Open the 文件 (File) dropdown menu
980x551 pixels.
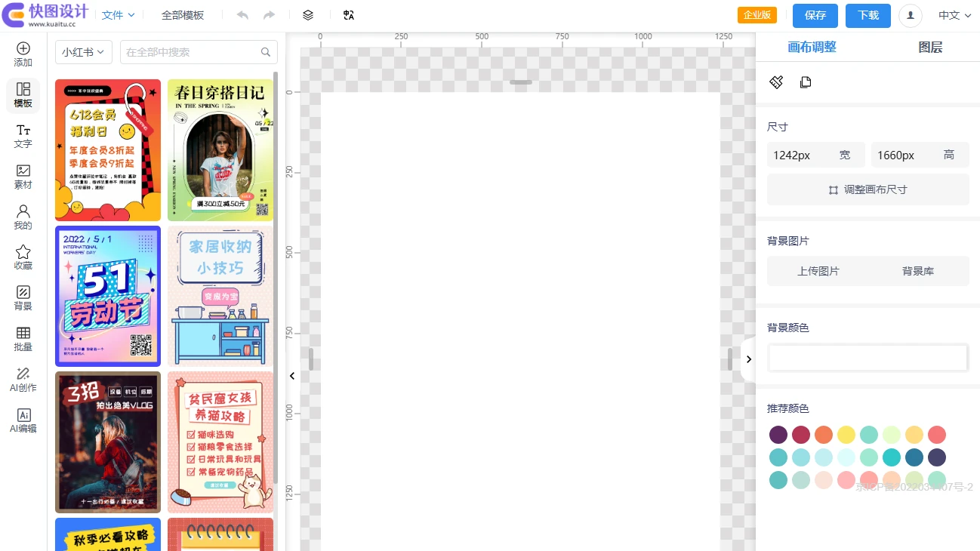click(118, 15)
